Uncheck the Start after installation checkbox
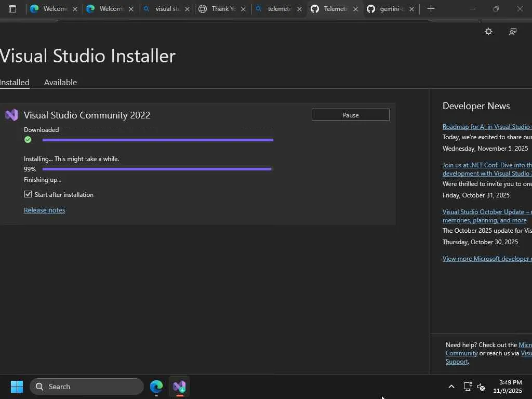532x399 pixels. pyautogui.click(x=28, y=194)
